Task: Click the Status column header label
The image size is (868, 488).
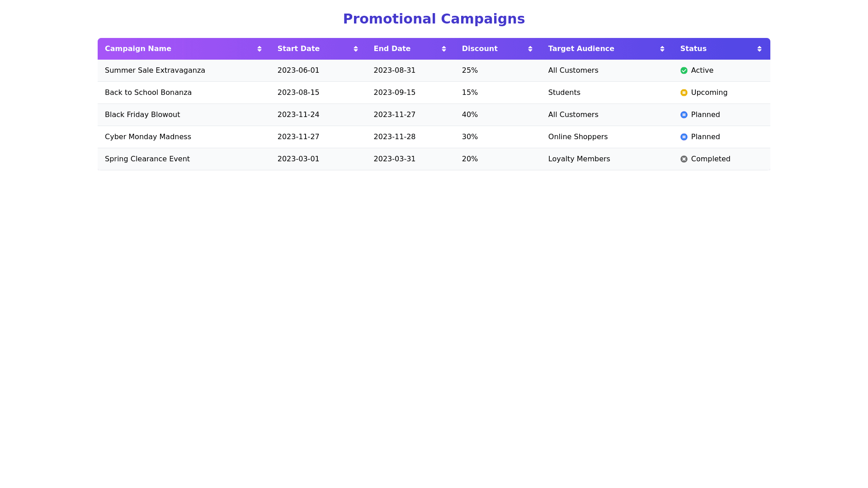Action: click(x=693, y=49)
